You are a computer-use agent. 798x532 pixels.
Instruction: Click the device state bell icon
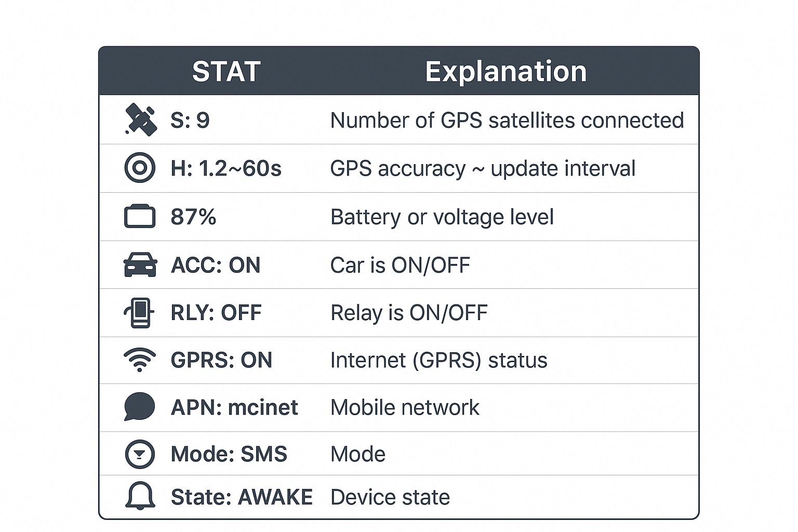click(140, 496)
